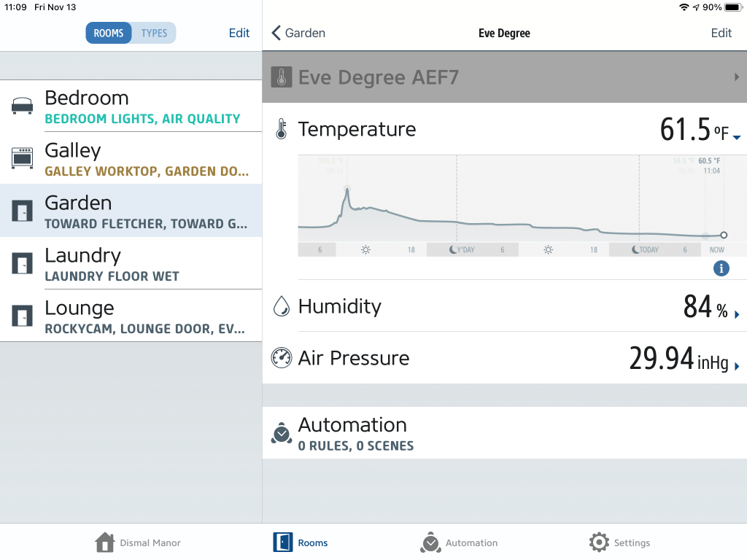747x560 pixels.
Task: Tap the Galley stove icon
Action: (x=22, y=158)
